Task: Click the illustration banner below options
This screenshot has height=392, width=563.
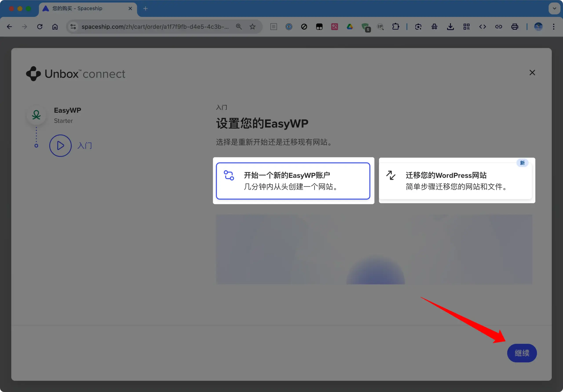Action: click(x=374, y=249)
